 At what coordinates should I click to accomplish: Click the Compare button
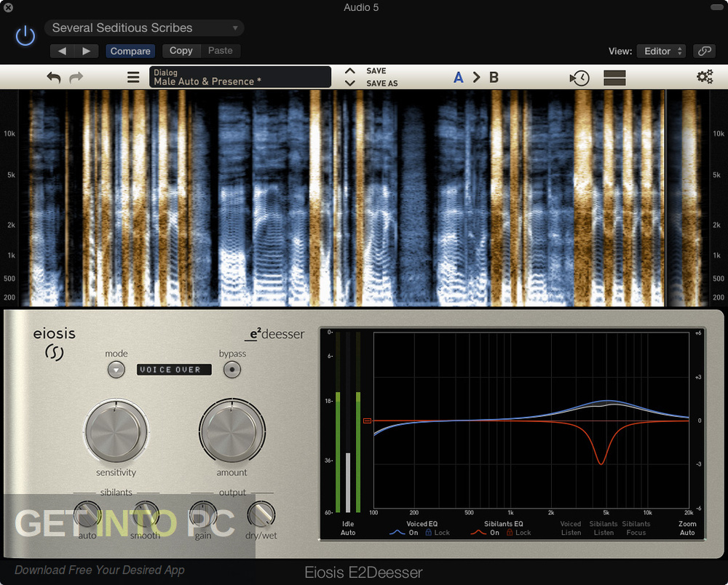[130, 51]
